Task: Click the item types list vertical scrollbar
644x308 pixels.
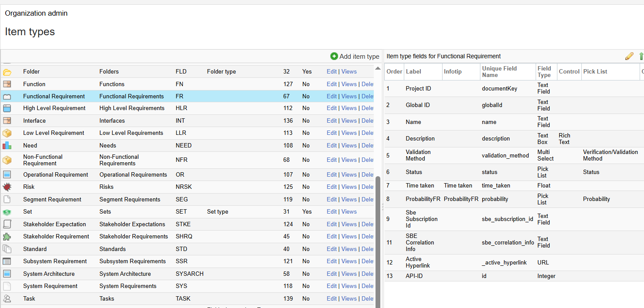Action: coord(377,239)
